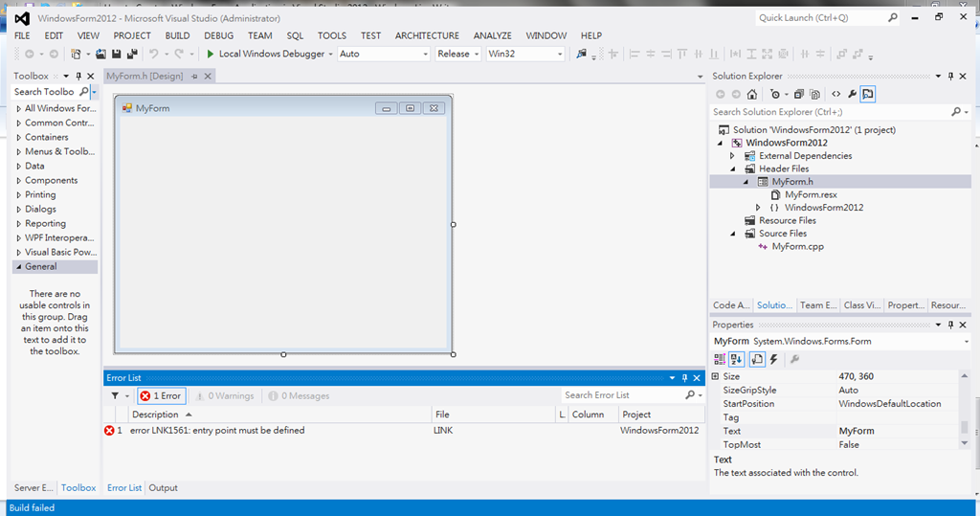Select MyForm.resx in Solution Explorer

pyautogui.click(x=811, y=194)
